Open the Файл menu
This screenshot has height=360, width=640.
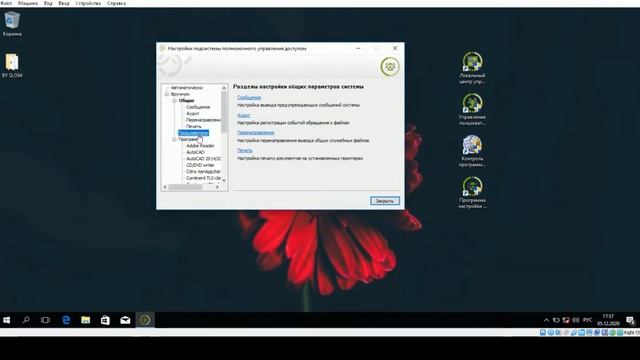click(x=7, y=3)
